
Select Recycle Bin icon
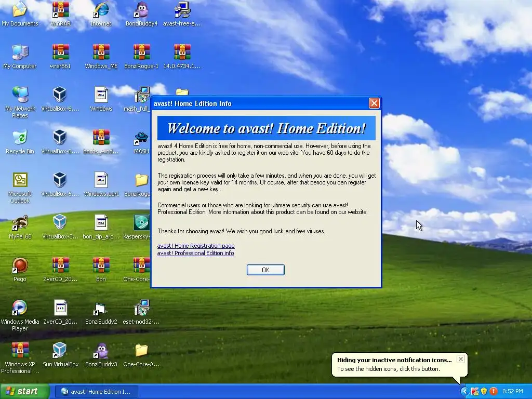(20, 141)
